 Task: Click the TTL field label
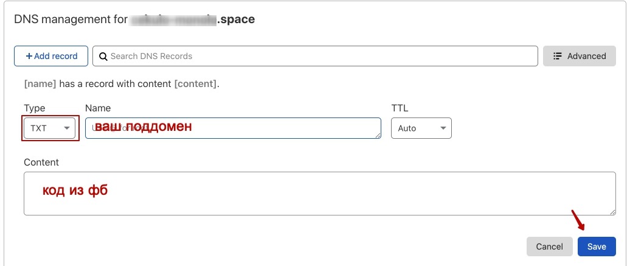(400, 108)
